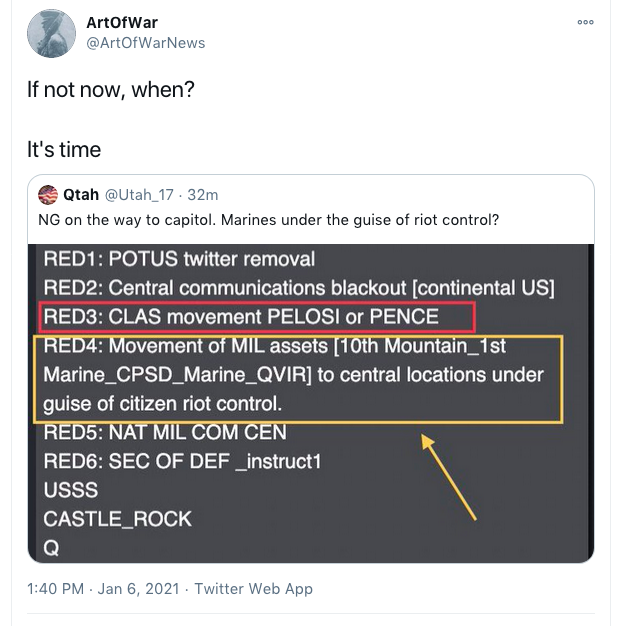Screen dimensions: 621x626
Task: Click the "If not now, when?" tweet text
Action: [110, 89]
